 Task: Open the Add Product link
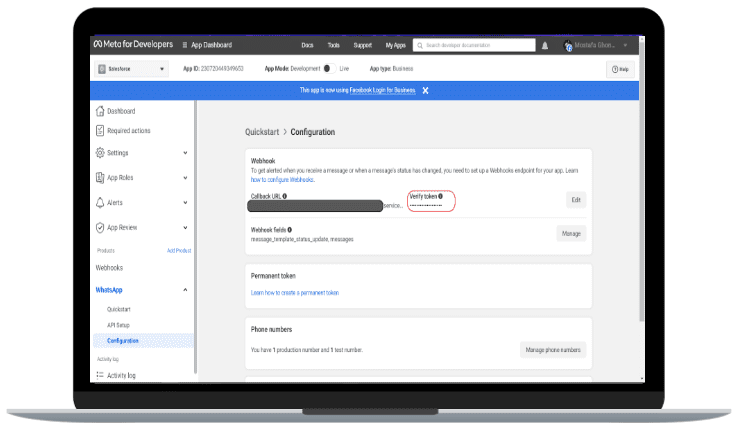[x=179, y=251]
